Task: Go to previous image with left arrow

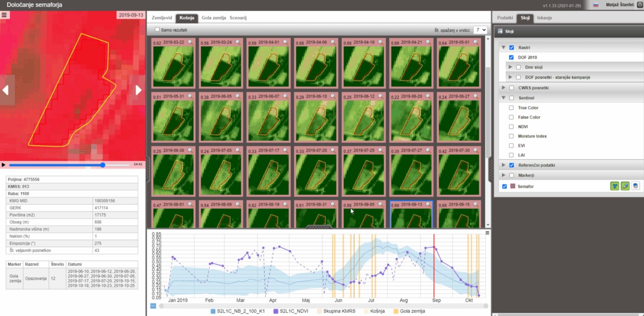Action: pyautogui.click(x=6, y=90)
